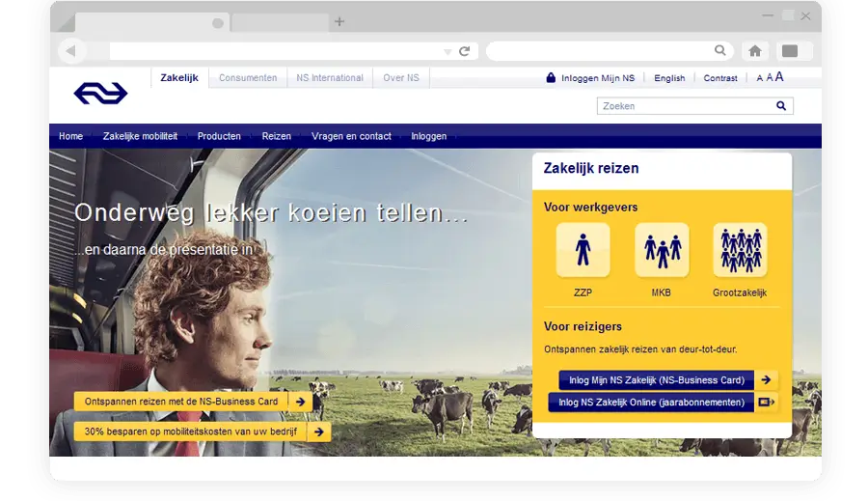This screenshot has height=501, width=868.
Task: Click the browser search magnifier icon
Action: click(x=719, y=50)
